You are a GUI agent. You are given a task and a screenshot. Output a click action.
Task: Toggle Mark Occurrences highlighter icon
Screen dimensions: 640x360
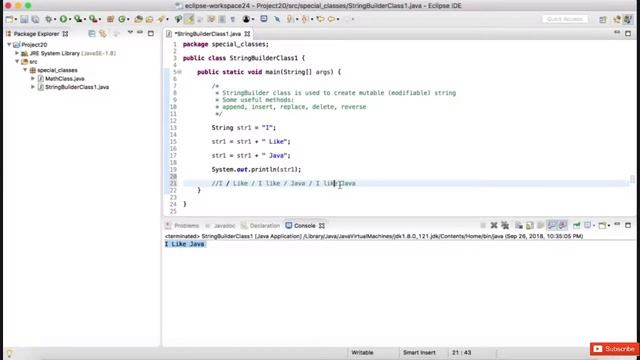coord(189,19)
